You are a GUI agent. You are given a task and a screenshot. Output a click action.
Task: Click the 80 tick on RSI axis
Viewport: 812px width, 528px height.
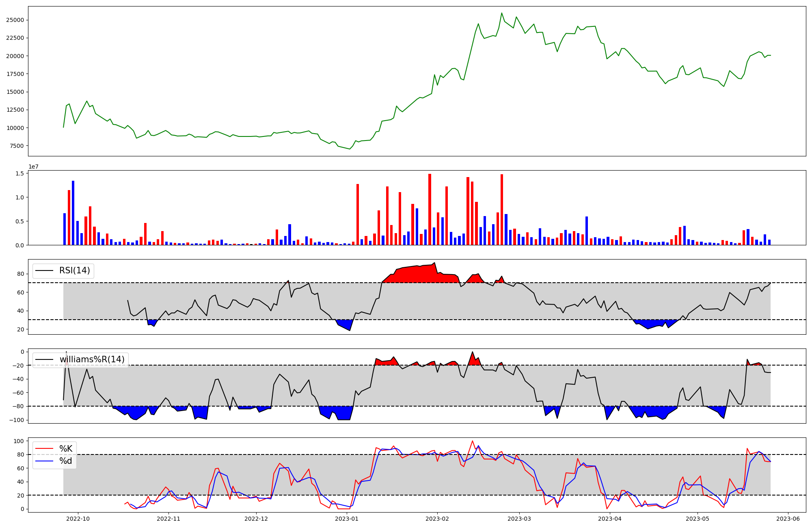click(20, 274)
